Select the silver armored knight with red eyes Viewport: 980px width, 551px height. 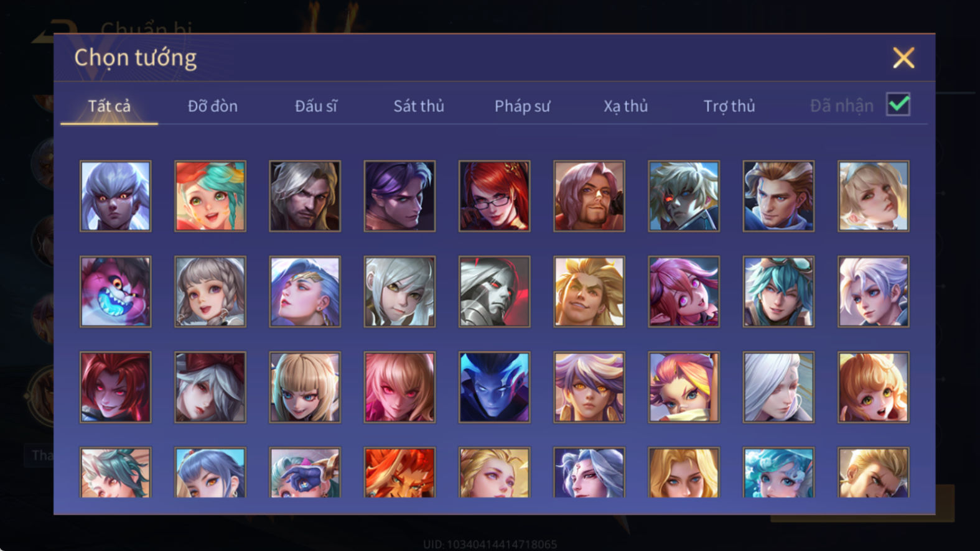pyautogui.click(x=495, y=292)
